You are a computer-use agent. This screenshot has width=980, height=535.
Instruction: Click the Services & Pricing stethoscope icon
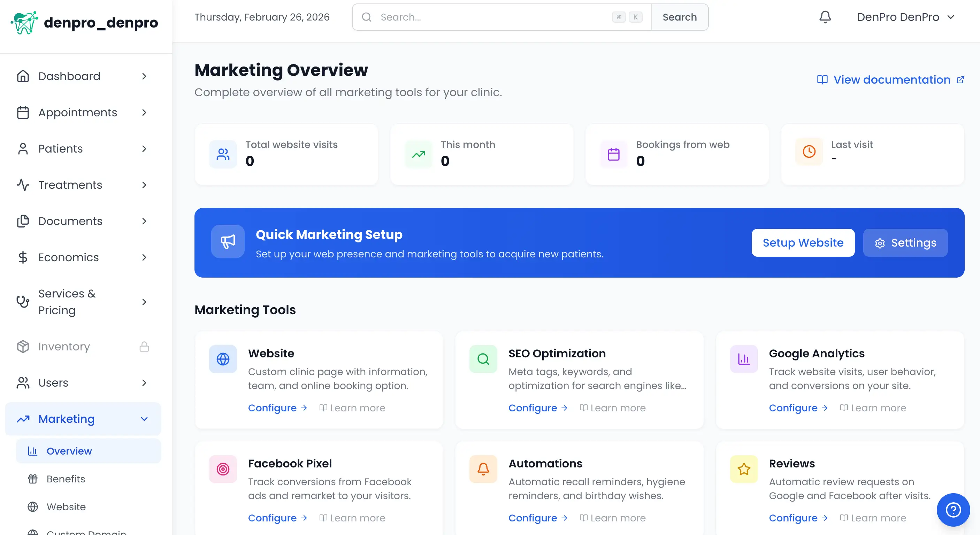point(23,302)
